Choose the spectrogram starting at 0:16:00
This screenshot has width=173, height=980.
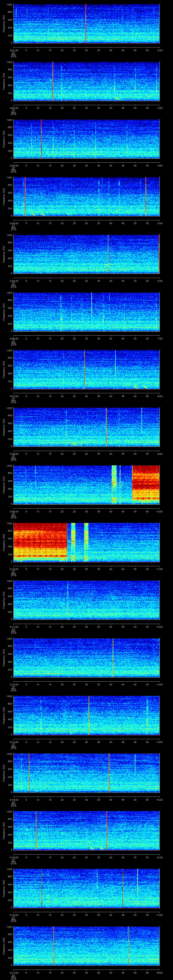point(87,888)
